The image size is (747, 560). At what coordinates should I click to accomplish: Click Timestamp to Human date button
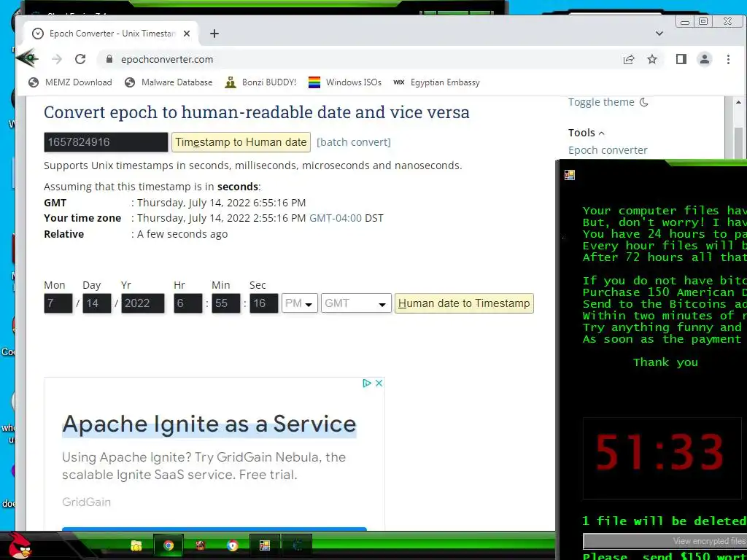[241, 142]
